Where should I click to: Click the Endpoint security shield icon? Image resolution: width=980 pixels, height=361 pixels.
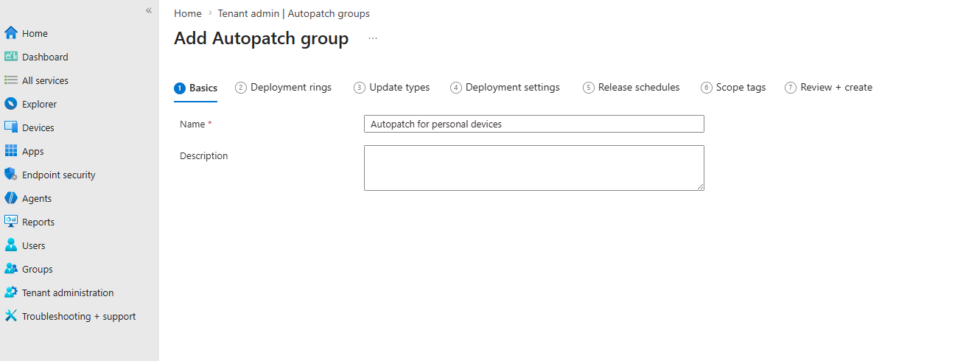click(x=11, y=175)
